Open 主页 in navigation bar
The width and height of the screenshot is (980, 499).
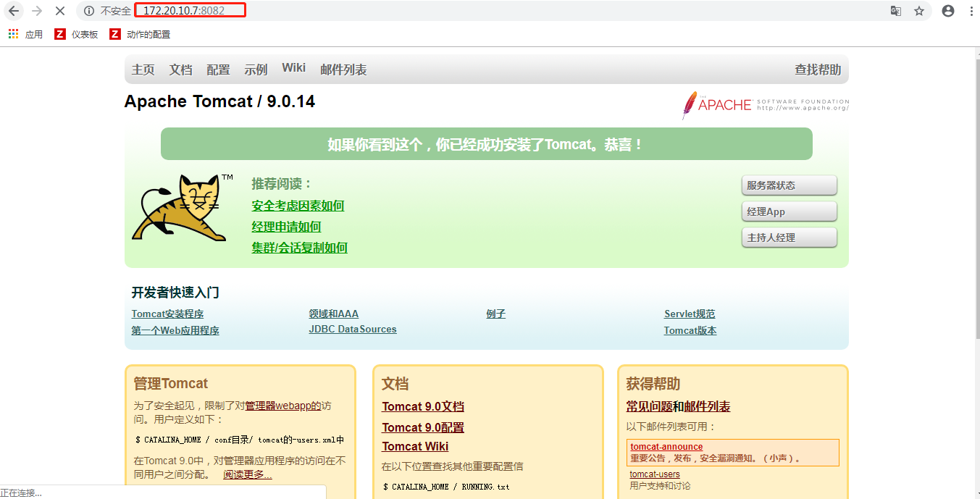pos(143,70)
